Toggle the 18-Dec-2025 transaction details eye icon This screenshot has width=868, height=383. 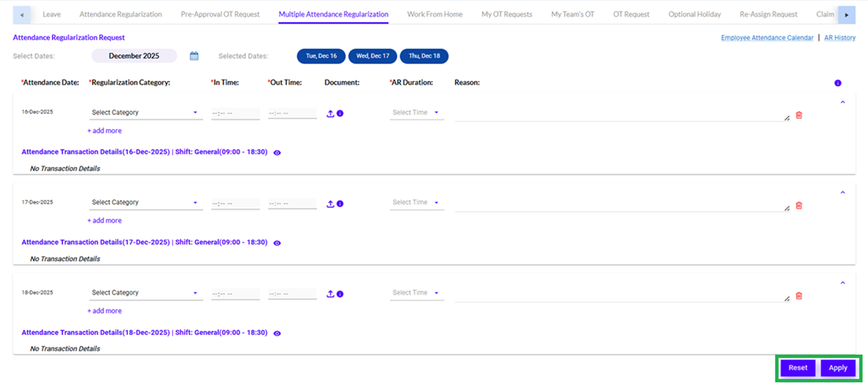tap(277, 333)
